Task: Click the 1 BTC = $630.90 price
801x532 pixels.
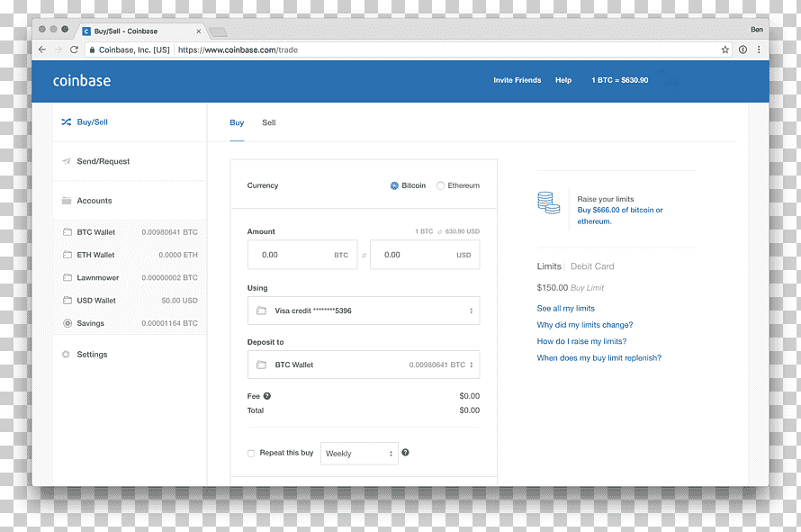Action: [x=620, y=80]
